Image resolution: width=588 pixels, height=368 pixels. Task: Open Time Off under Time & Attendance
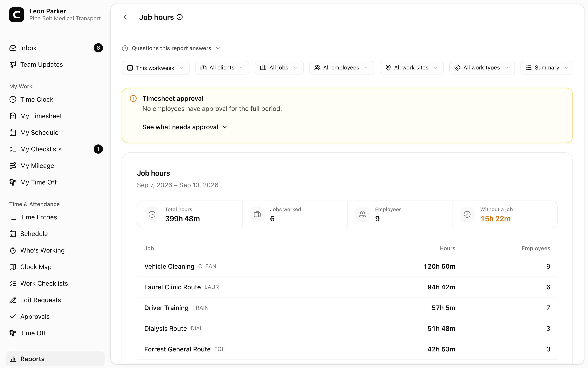(55, 333)
